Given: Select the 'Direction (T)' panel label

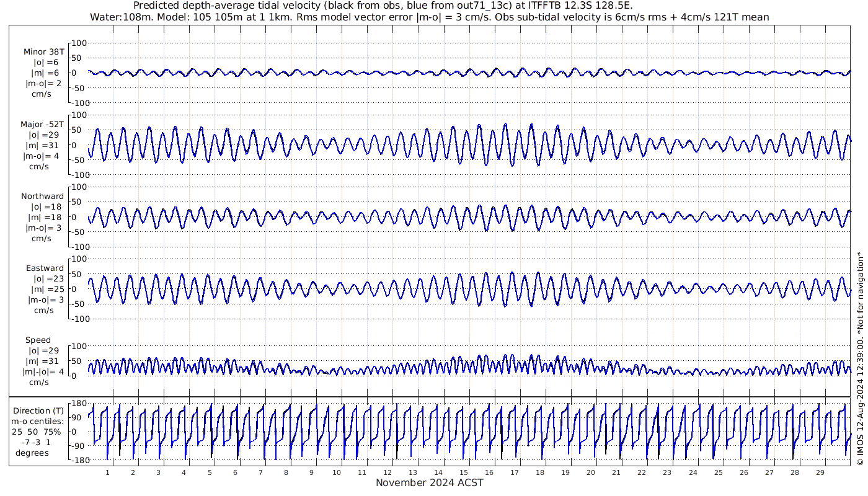Looking at the screenshot, I should 38,410.
